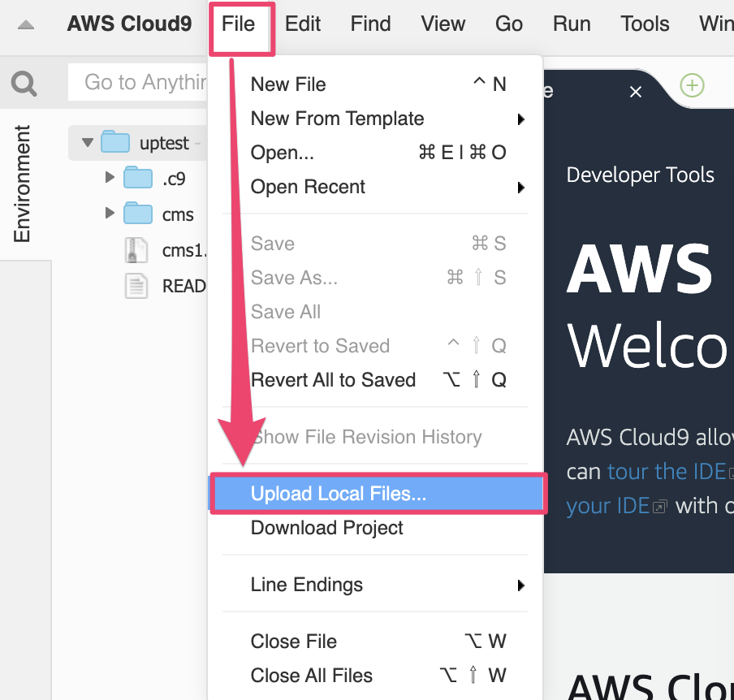Select the cms folder icon

[x=138, y=214]
